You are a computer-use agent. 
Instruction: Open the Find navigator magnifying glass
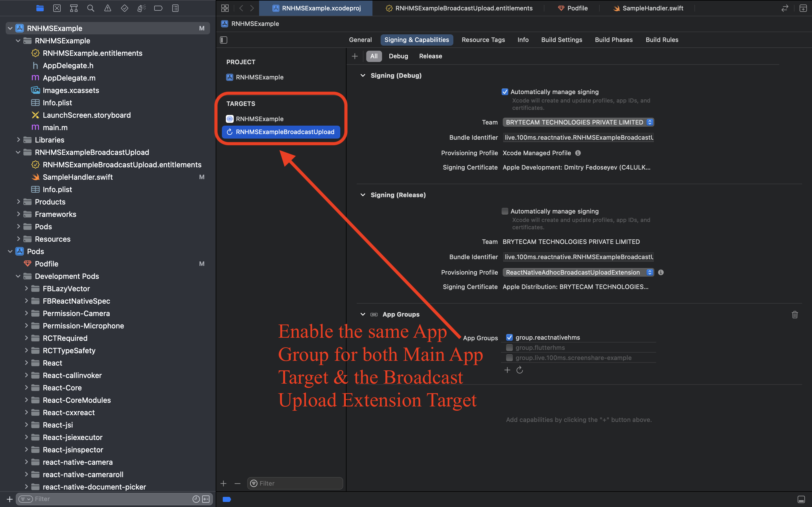[91, 8]
